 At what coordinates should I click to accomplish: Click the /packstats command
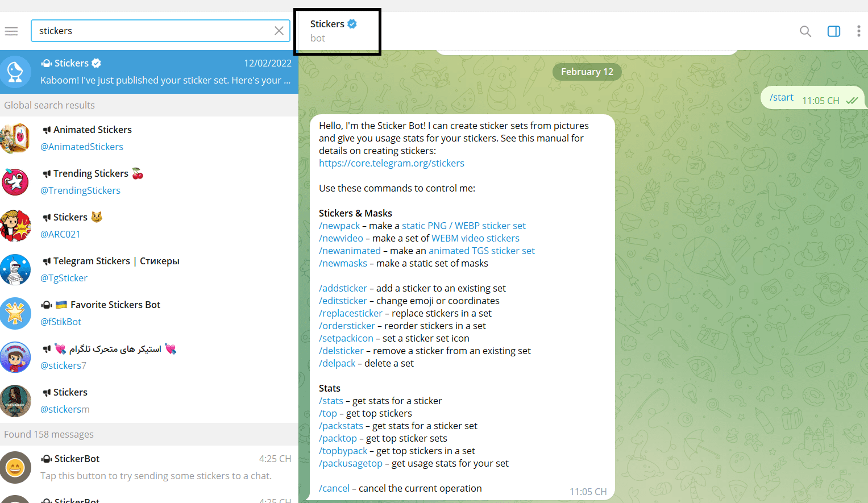tap(341, 426)
